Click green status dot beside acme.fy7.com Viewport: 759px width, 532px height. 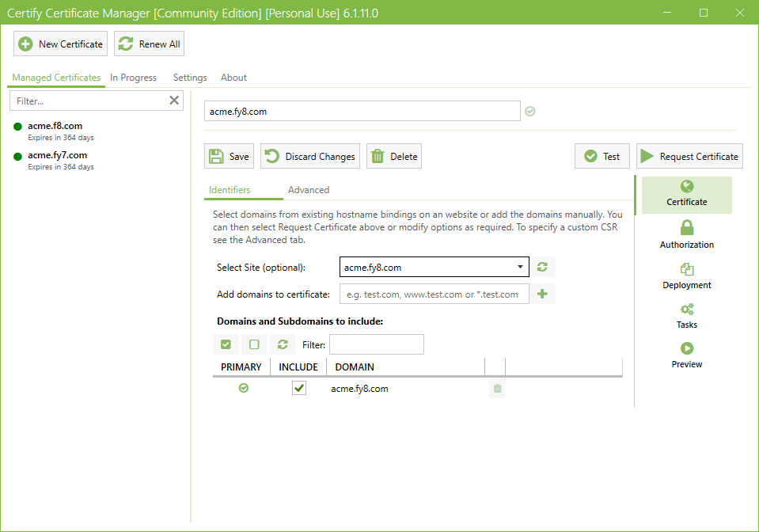[x=18, y=157]
